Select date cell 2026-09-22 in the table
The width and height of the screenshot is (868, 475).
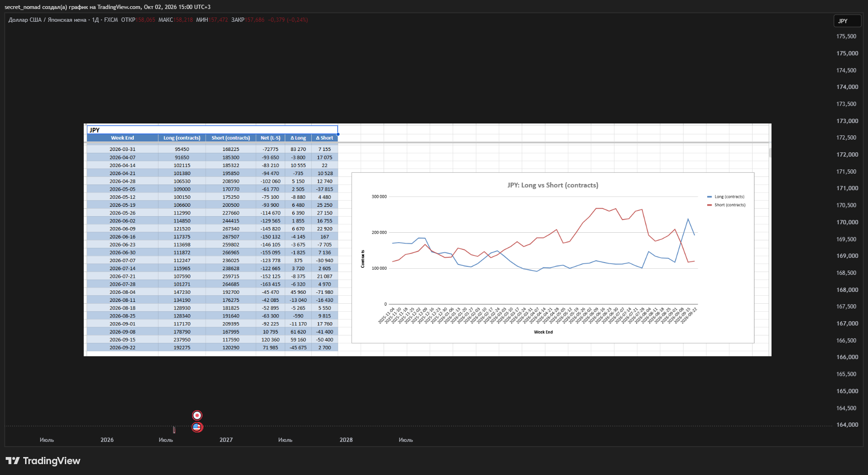click(x=123, y=348)
